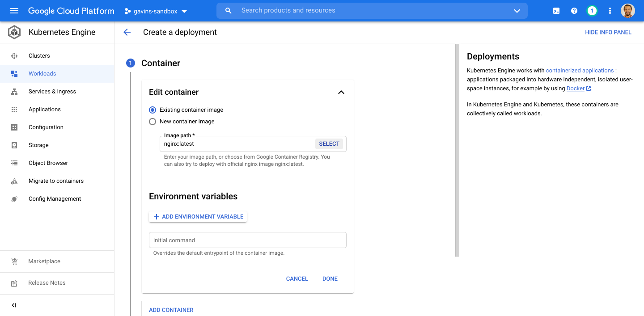644x316 pixels.
Task: Activate Cloud Shell from the top bar
Action: pyautogui.click(x=556, y=10)
